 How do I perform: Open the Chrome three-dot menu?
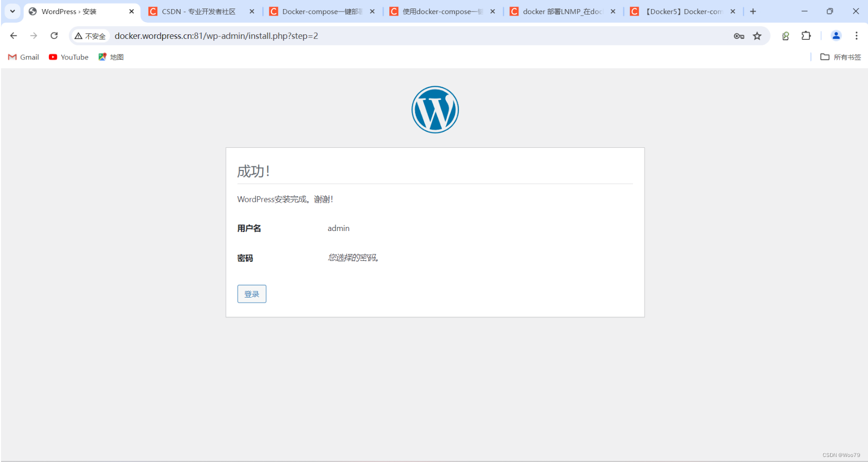point(856,36)
